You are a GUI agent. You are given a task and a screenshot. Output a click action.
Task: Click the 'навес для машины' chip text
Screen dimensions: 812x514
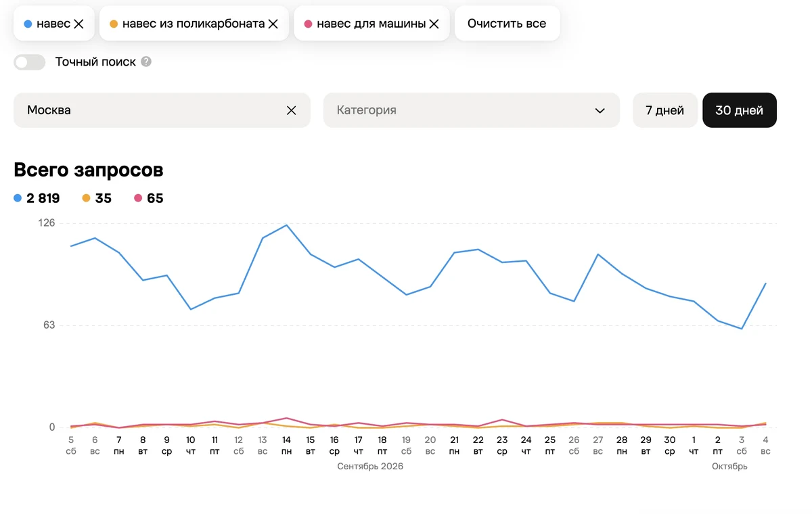pos(371,24)
